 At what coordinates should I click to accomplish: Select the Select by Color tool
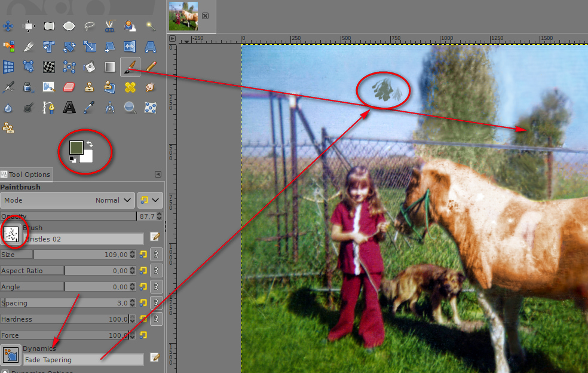[x=8, y=47]
